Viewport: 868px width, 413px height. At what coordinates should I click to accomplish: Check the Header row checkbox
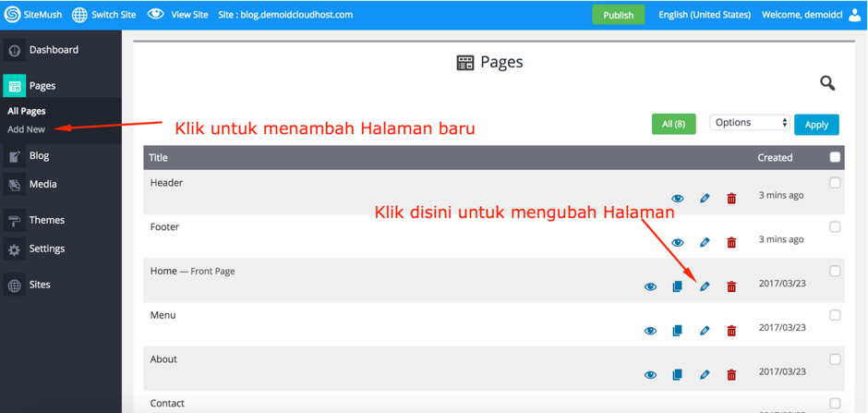tap(835, 183)
